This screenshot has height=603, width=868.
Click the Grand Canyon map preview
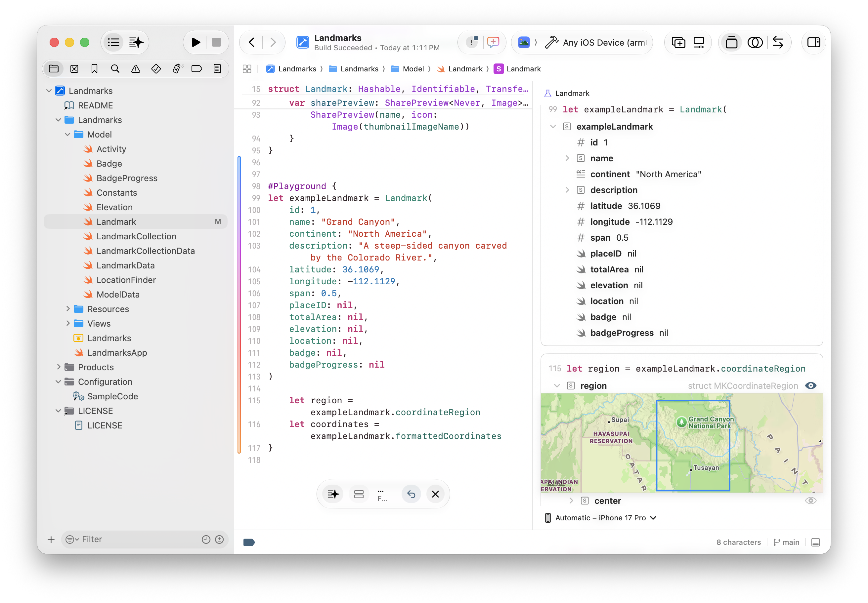click(x=681, y=442)
